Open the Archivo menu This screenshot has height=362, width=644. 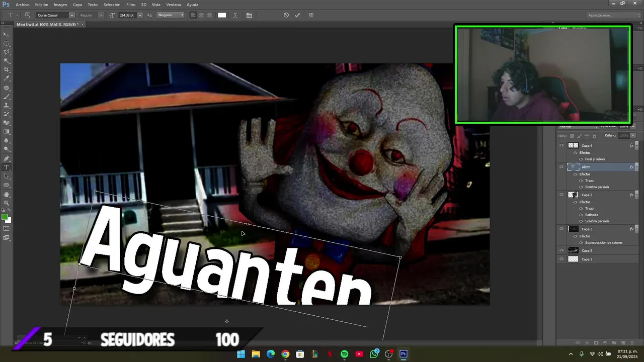22,5
